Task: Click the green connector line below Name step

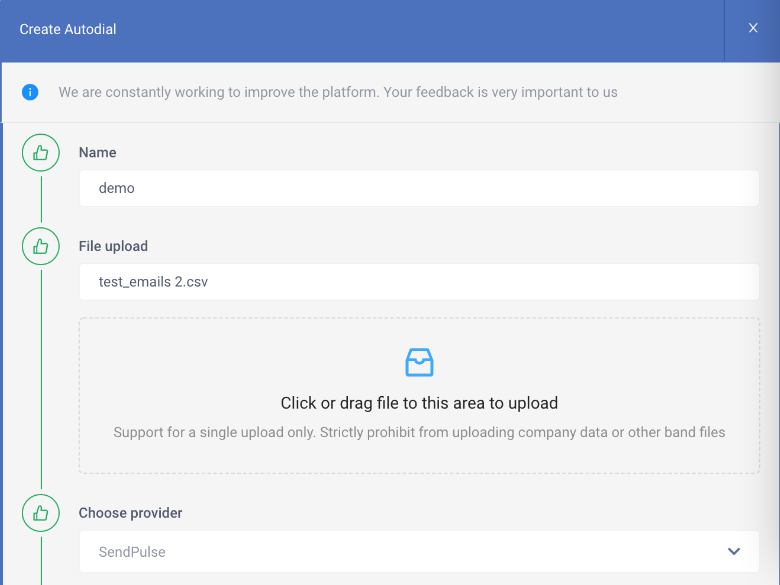Action: 41,199
